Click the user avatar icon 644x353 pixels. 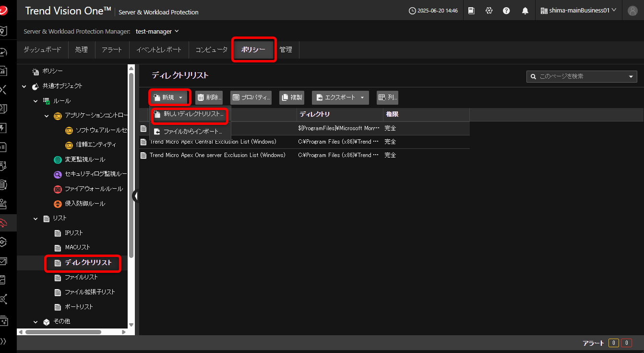click(632, 11)
